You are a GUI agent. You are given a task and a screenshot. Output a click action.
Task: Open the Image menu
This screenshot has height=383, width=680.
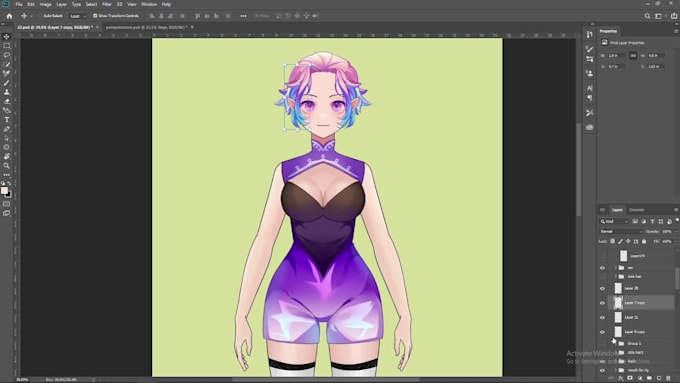pos(46,4)
